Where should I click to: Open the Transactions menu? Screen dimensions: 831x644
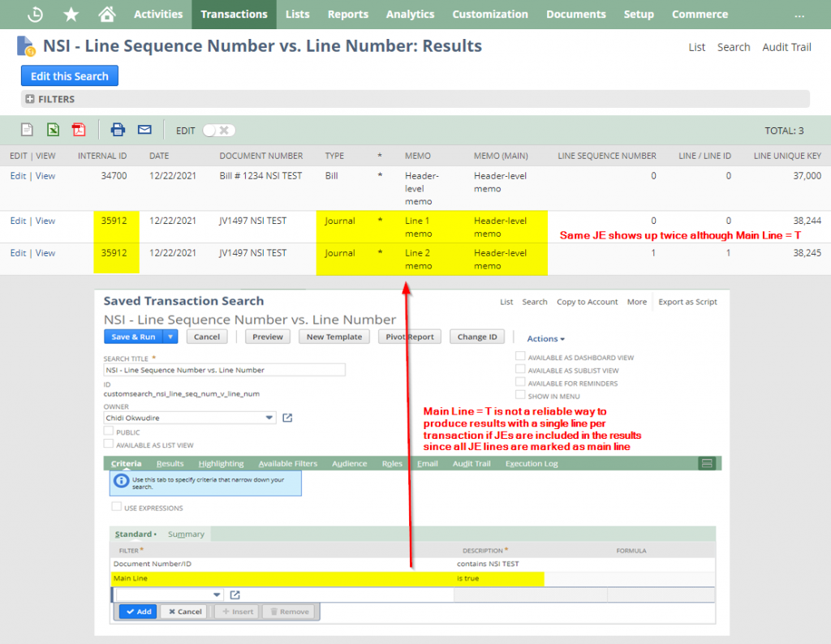234,15
